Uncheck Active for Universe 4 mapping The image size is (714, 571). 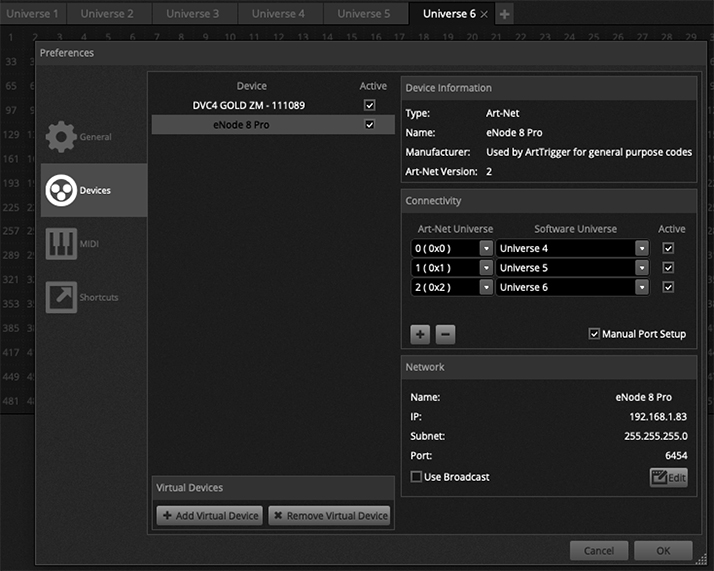point(668,248)
